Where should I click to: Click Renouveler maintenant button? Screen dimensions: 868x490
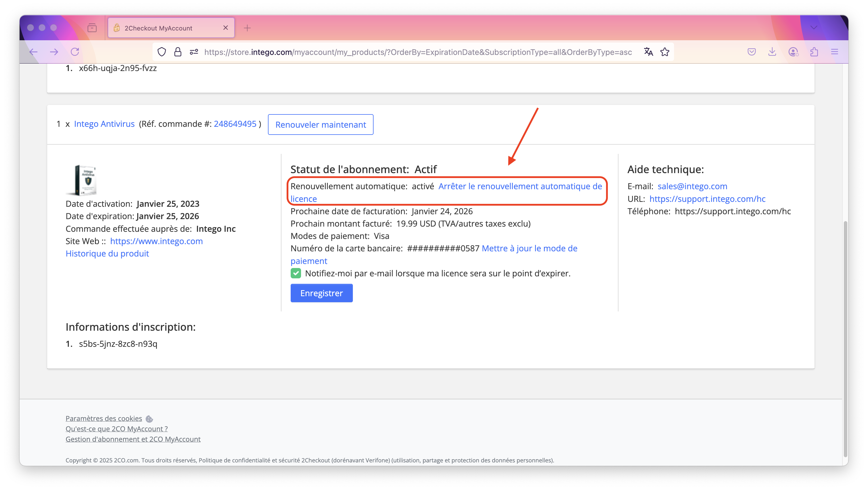point(320,125)
